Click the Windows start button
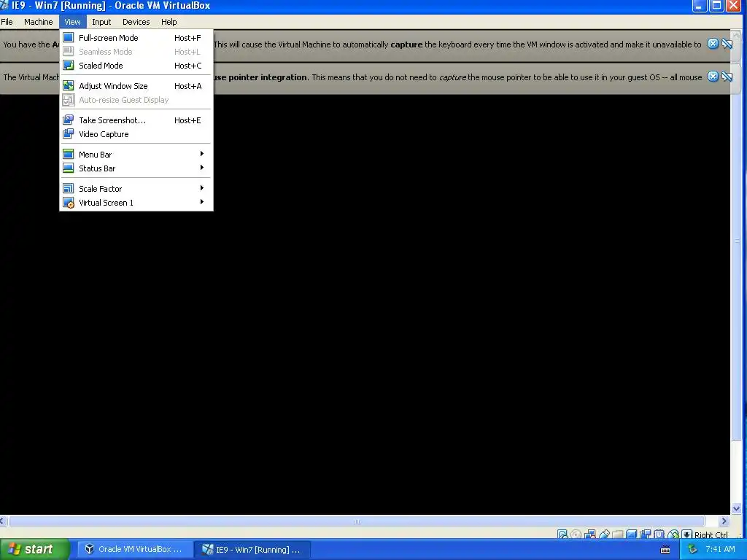 [x=35, y=550]
